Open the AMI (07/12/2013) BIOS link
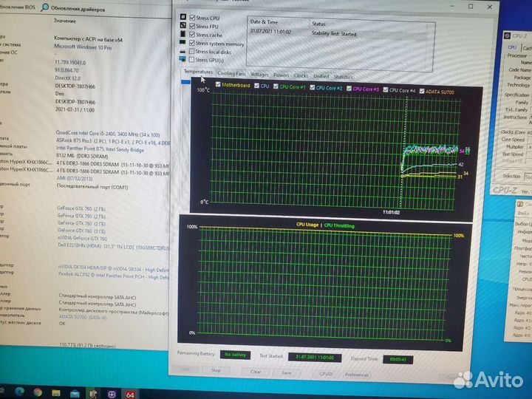 (x=75, y=179)
